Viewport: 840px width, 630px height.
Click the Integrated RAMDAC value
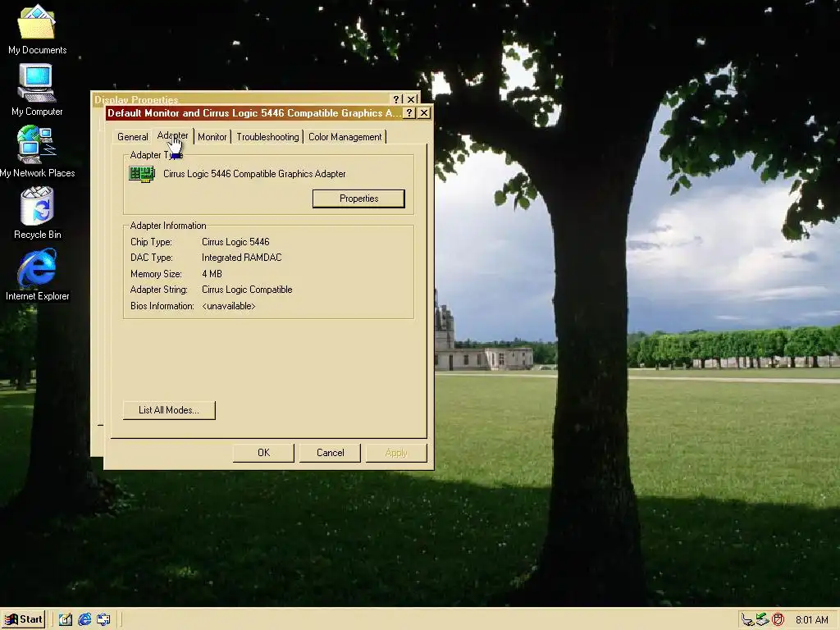coord(242,258)
